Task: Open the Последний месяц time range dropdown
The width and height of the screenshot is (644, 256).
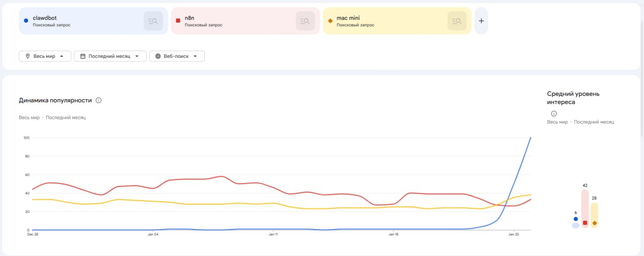Action: pos(110,56)
